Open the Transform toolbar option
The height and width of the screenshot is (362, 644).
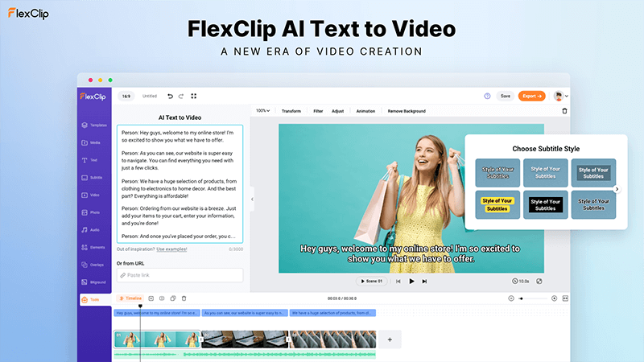(291, 111)
